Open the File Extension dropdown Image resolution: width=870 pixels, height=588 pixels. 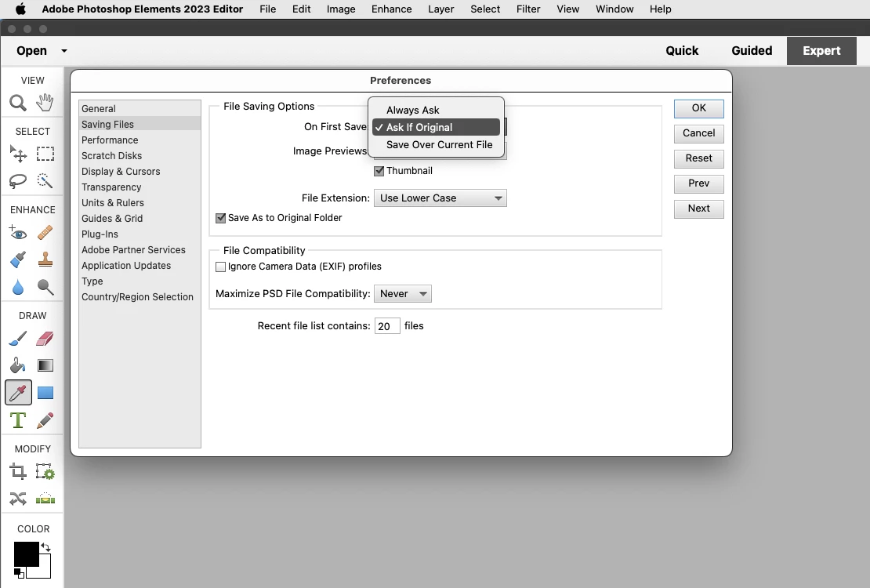(x=440, y=198)
